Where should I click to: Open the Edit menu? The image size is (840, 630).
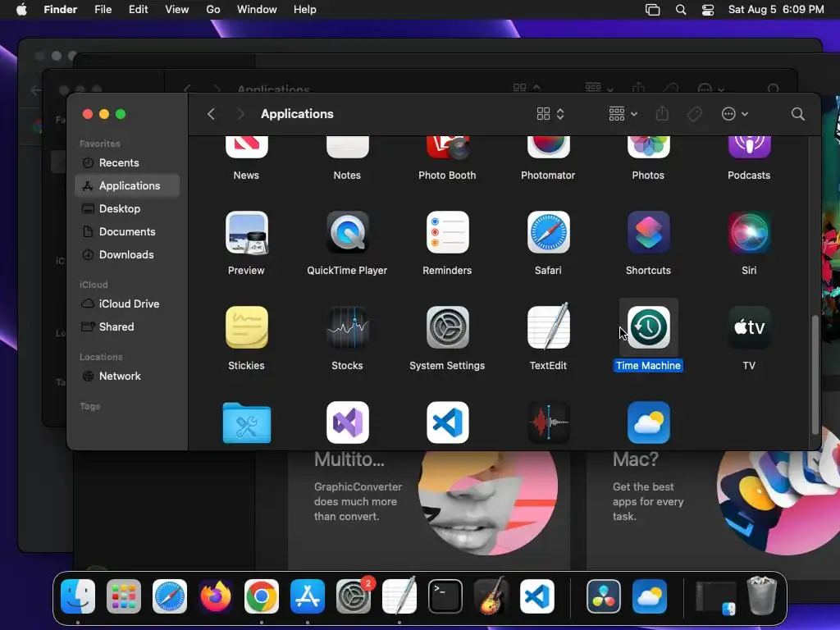point(138,10)
